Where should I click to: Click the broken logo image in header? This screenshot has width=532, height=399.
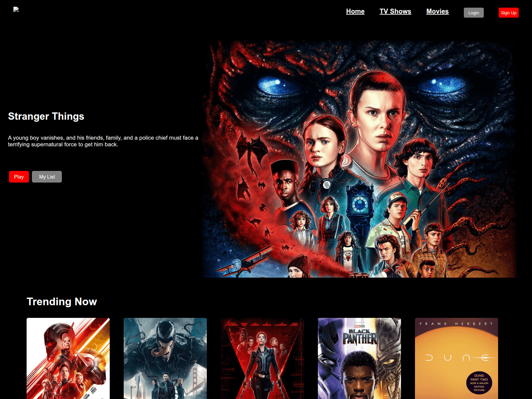click(16, 9)
